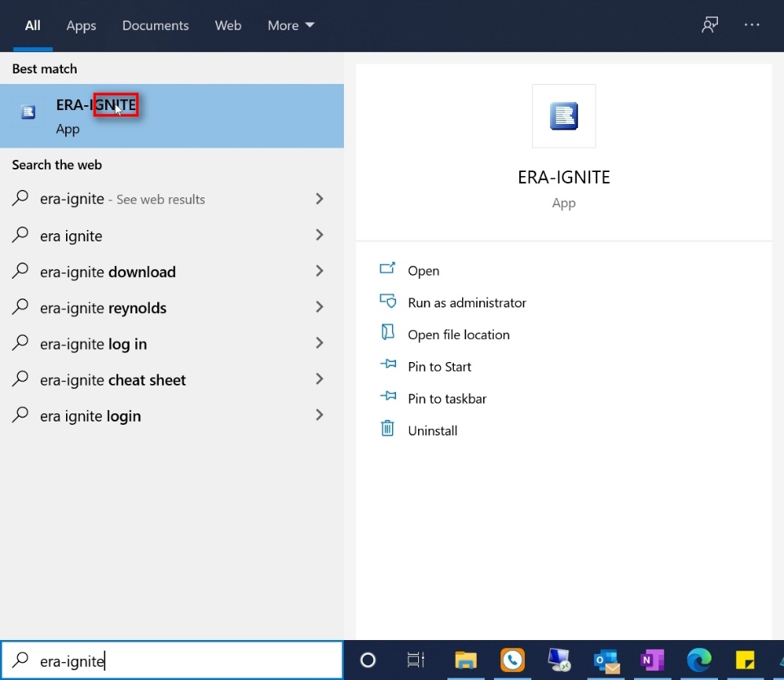Expand 'era-ignite - See web results' chevron
Viewport: 784px width, 680px height.
tap(319, 199)
